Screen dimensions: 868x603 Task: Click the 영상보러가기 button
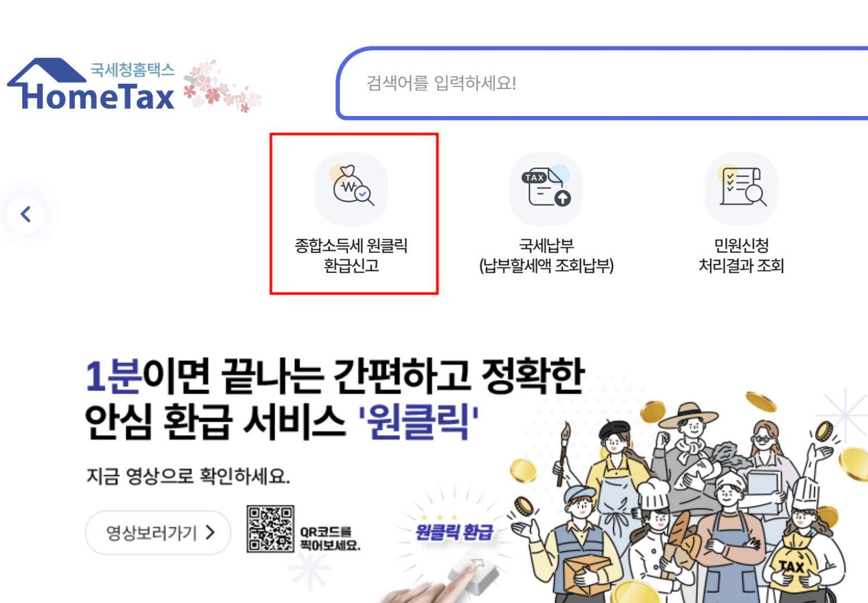coord(158,533)
